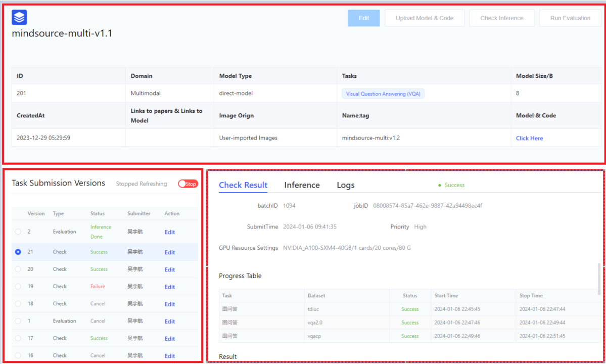Image resolution: width=606 pixels, height=364 pixels.
Task: Open the Logs tab
Action: tap(346, 185)
